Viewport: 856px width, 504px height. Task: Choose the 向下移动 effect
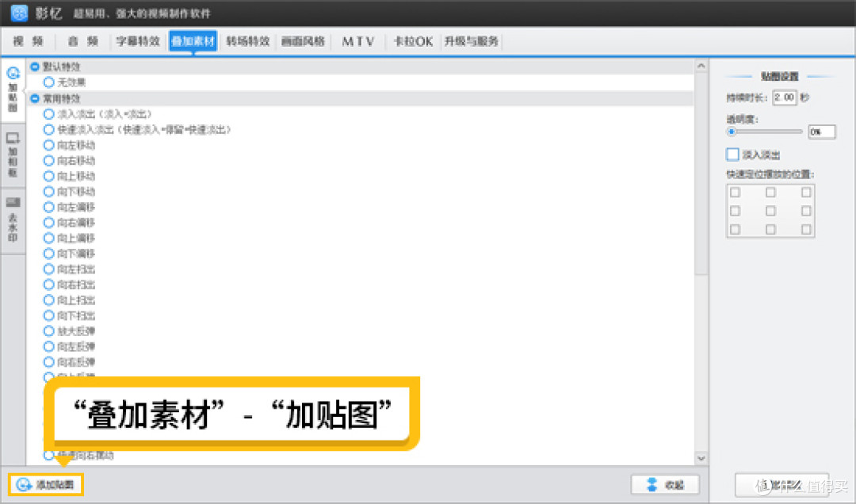[48, 192]
